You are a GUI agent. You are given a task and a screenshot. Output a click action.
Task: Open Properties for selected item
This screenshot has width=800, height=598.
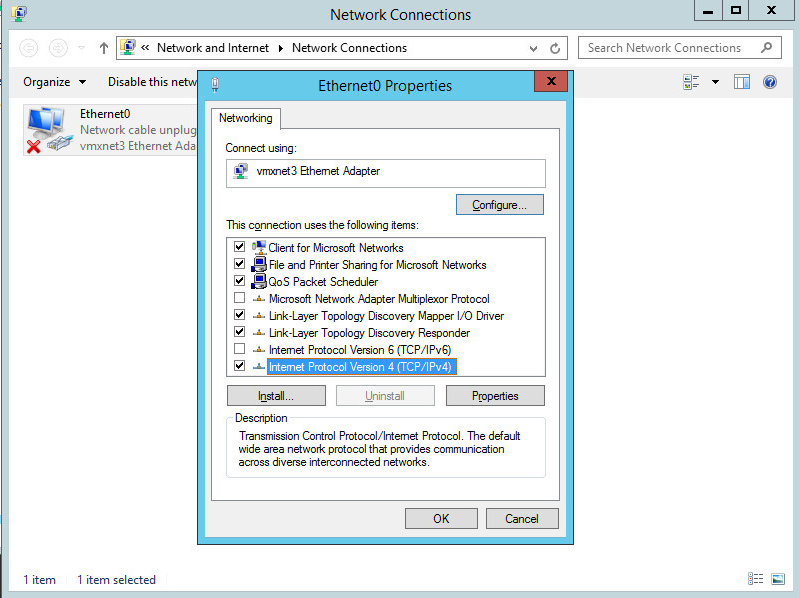[x=495, y=396]
